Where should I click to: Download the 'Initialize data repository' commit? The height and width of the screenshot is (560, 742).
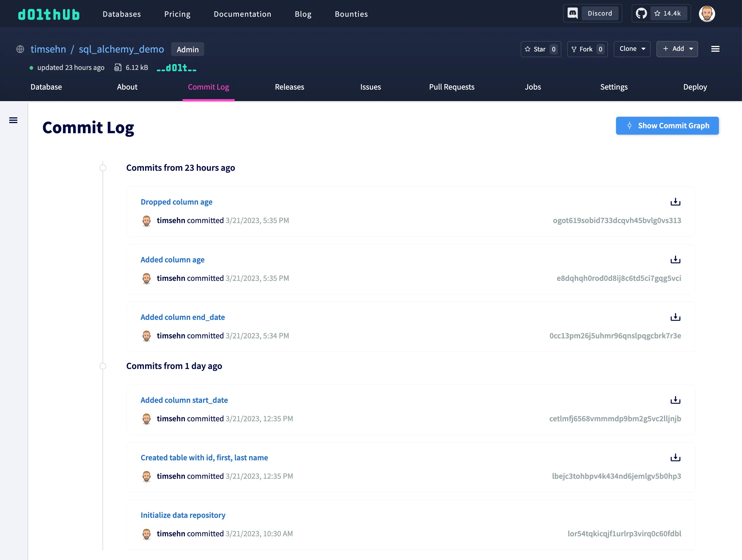pos(675,515)
